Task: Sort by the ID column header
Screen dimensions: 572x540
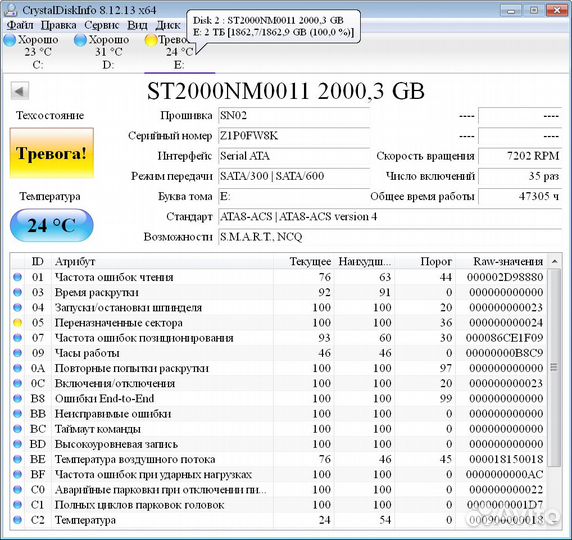Action: point(38,262)
